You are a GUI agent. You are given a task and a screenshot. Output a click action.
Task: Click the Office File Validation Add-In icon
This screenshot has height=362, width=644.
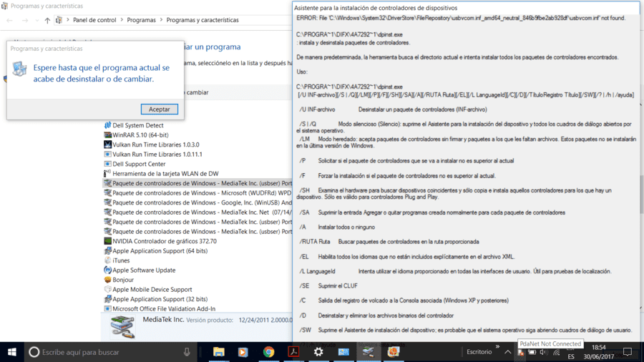pyautogui.click(x=107, y=308)
